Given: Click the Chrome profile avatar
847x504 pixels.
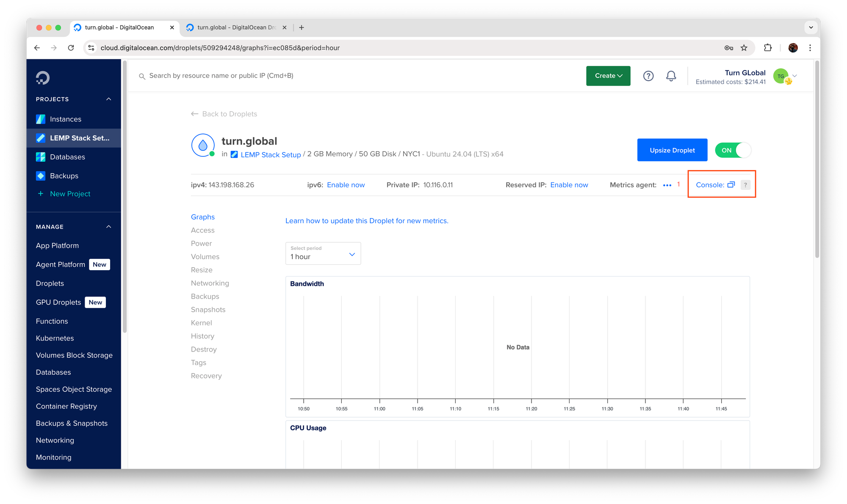Looking at the screenshot, I should point(793,48).
